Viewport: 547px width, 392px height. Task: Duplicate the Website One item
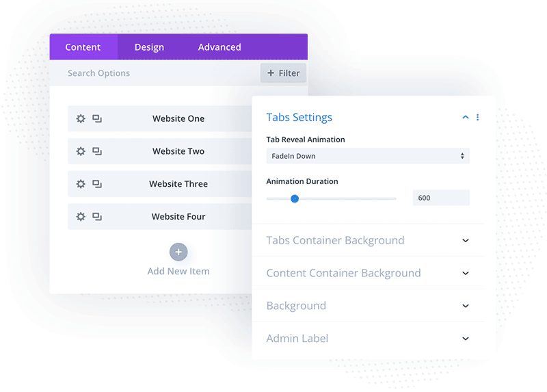[97, 118]
